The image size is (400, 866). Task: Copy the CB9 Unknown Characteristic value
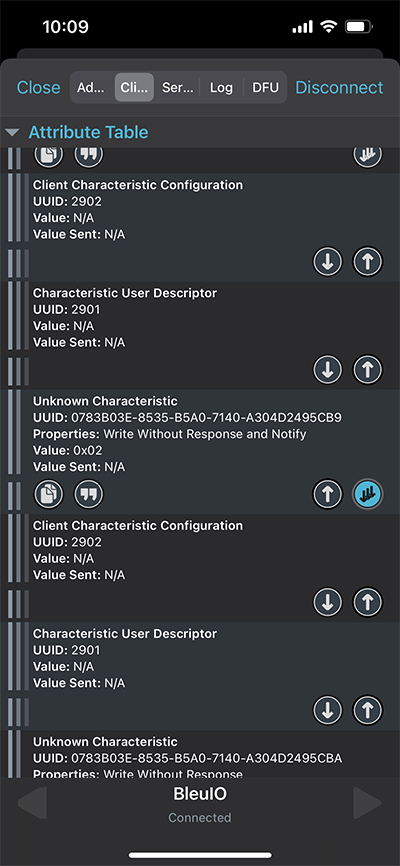tap(49, 494)
